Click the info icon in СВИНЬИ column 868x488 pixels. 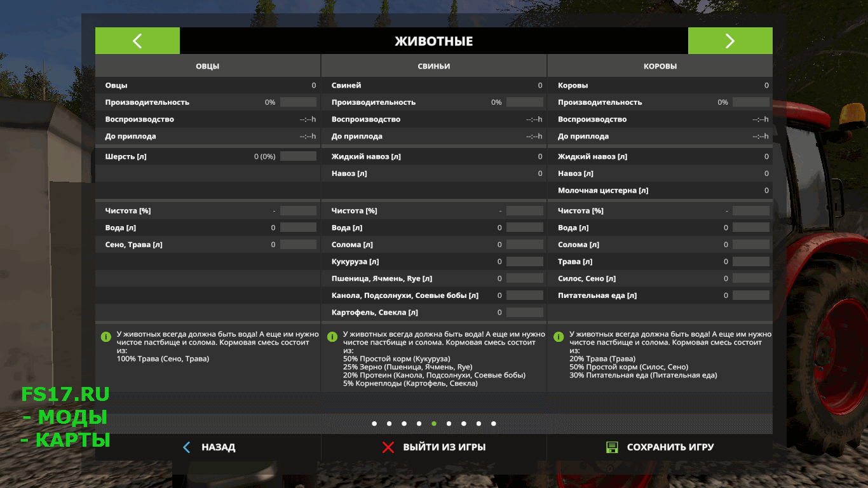pyautogui.click(x=332, y=336)
